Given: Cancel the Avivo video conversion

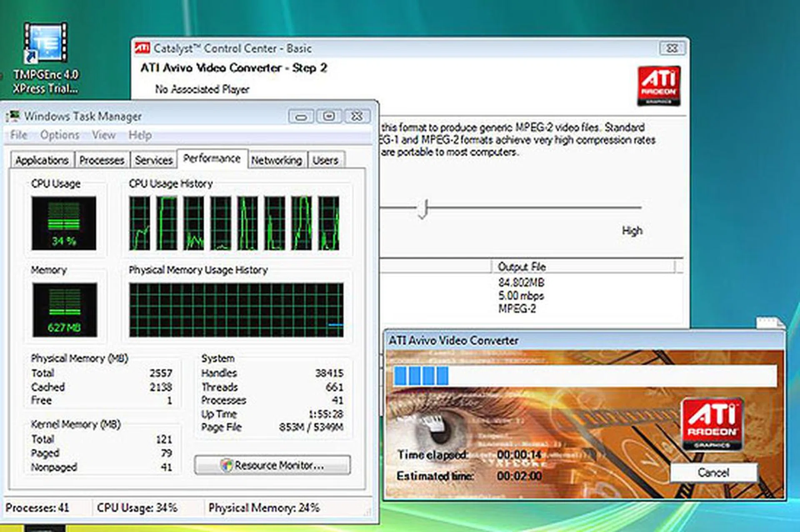Looking at the screenshot, I should coord(713,472).
